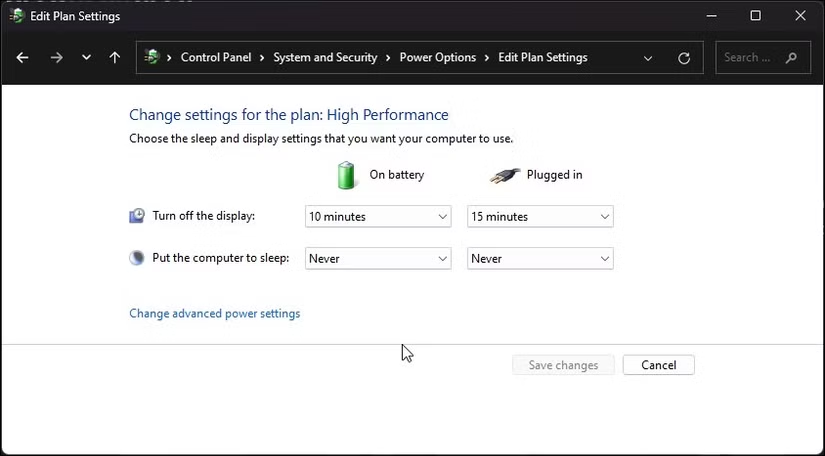This screenshot has height=456, width=825.
Task: Click Put the computer to sleep label
Action: 221,258
